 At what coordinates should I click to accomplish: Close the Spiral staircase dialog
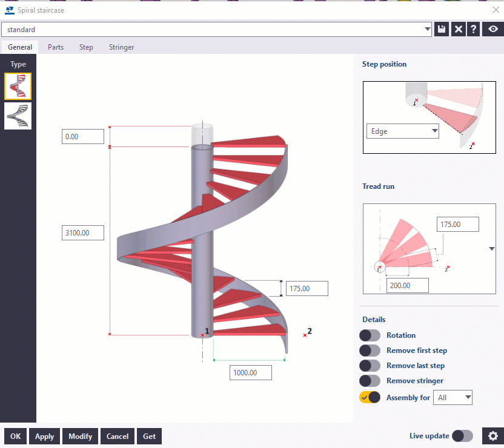pyautogui.click(x=496, y=10)
